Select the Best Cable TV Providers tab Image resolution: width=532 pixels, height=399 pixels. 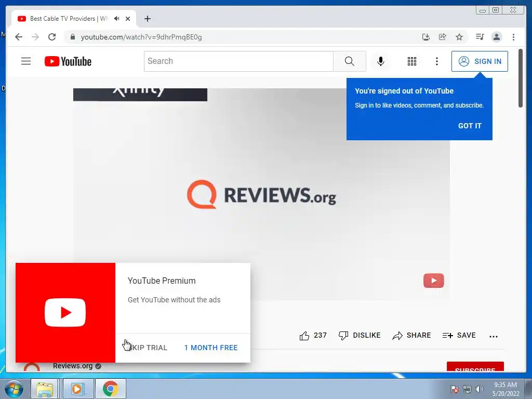coord(74,19)
